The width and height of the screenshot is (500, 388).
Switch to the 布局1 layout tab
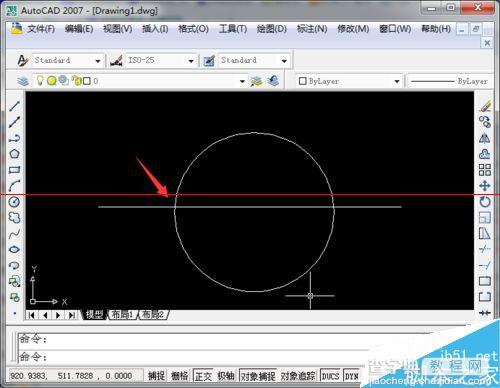coord(122,314)
